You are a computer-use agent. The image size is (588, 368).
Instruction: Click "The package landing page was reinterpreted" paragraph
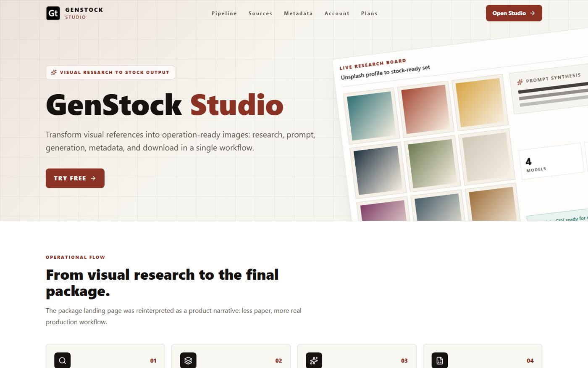[173, 316]
